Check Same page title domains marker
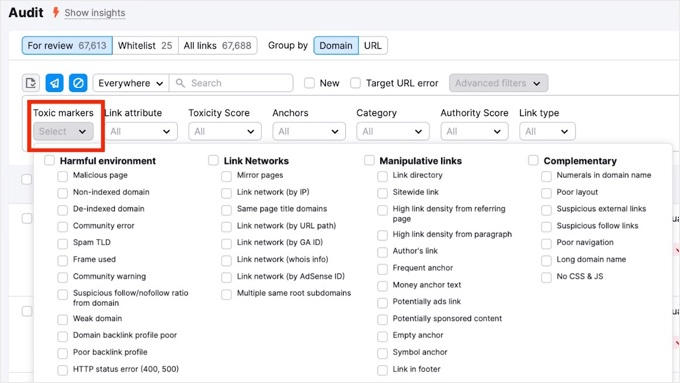The width and height of the screenshot is (680, 383). (226, 210)
